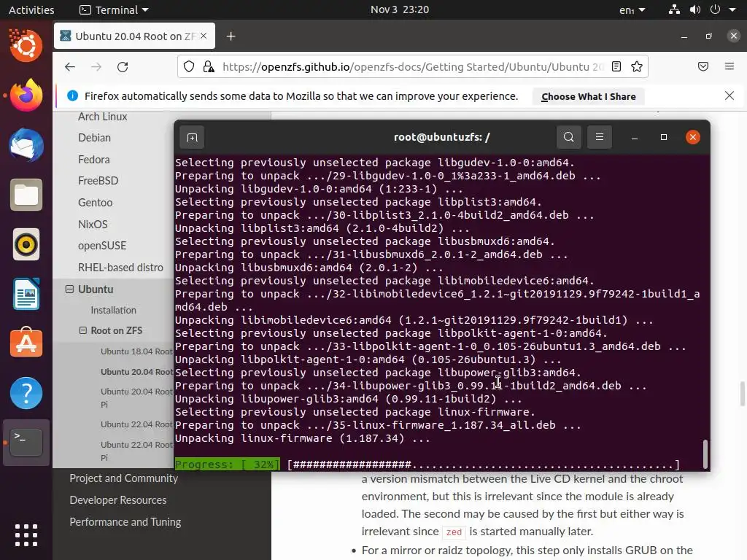Open Help icon in dock
747x560 pixels.
26,393
